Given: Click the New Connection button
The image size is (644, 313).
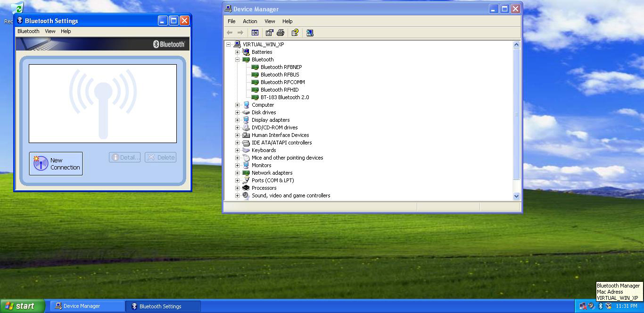Looking at the screenshot, I should click(x=56, y=164).
